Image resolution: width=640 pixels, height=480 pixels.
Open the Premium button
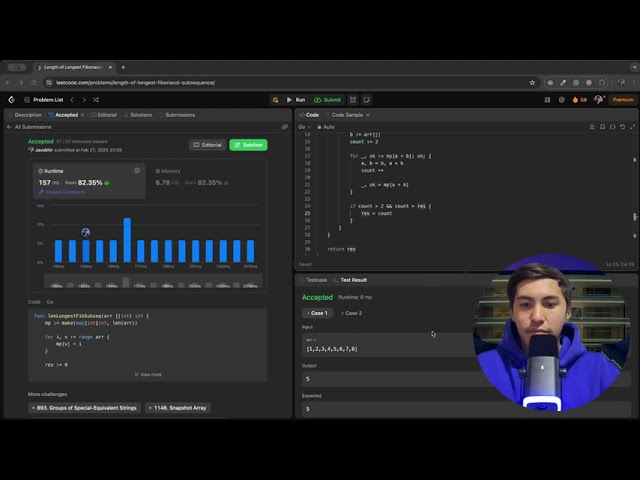tap(623, 100)
